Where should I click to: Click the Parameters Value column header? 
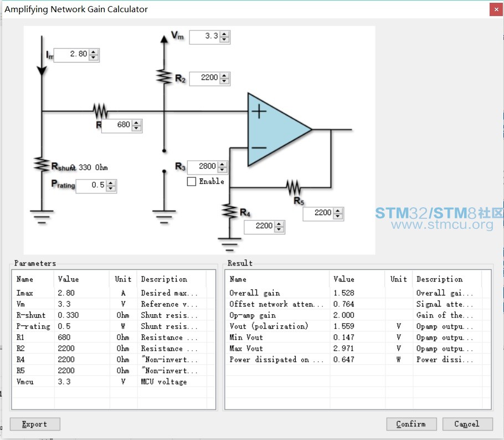click(x=81, y=279)
